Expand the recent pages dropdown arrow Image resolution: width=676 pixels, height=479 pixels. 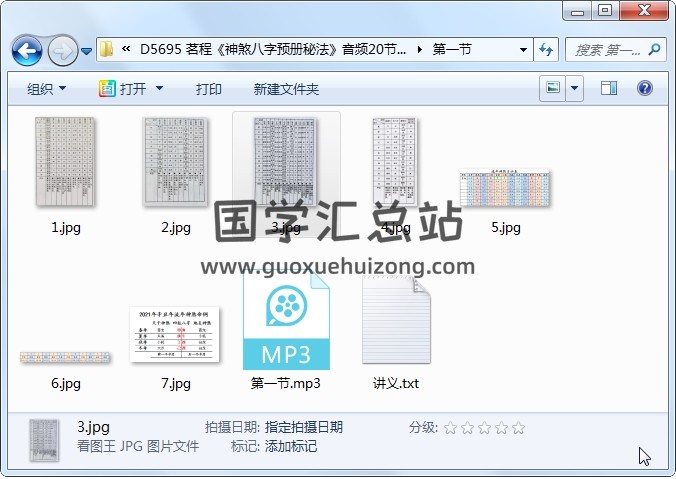(x=87, y=50)
